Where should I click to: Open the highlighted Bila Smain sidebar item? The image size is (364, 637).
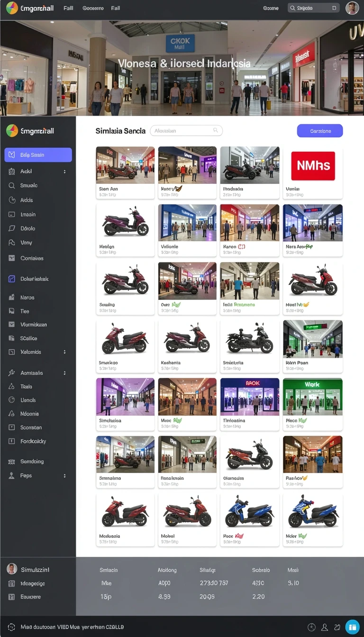[38, 155]
